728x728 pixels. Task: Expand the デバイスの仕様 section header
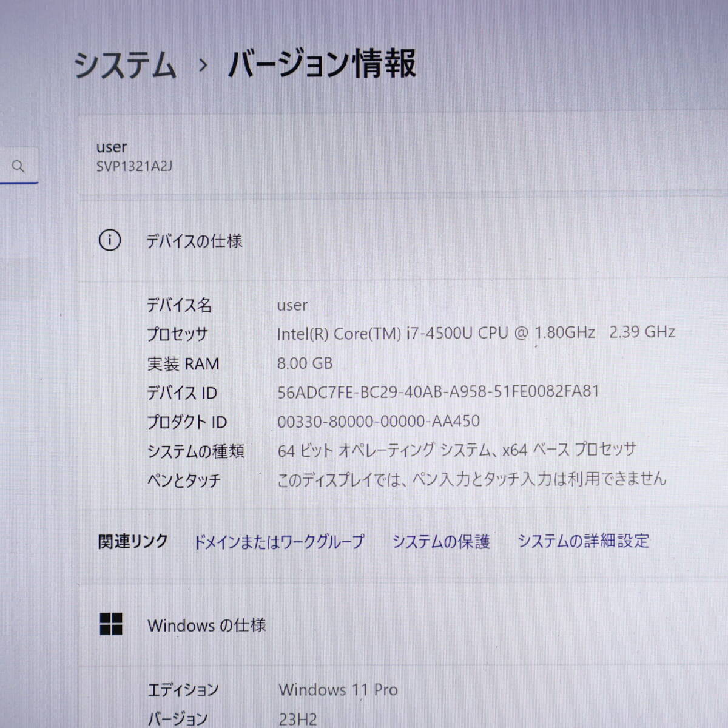click(x=403, y=241)
